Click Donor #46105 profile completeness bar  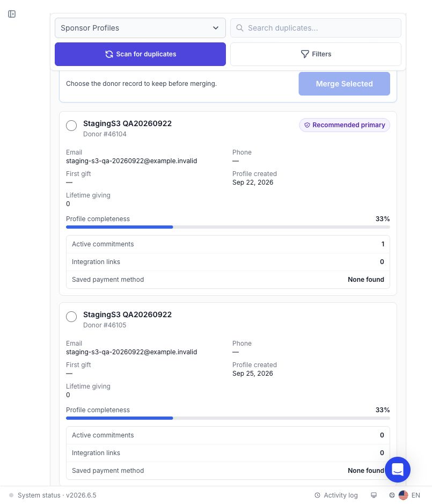tap(228, 418)
